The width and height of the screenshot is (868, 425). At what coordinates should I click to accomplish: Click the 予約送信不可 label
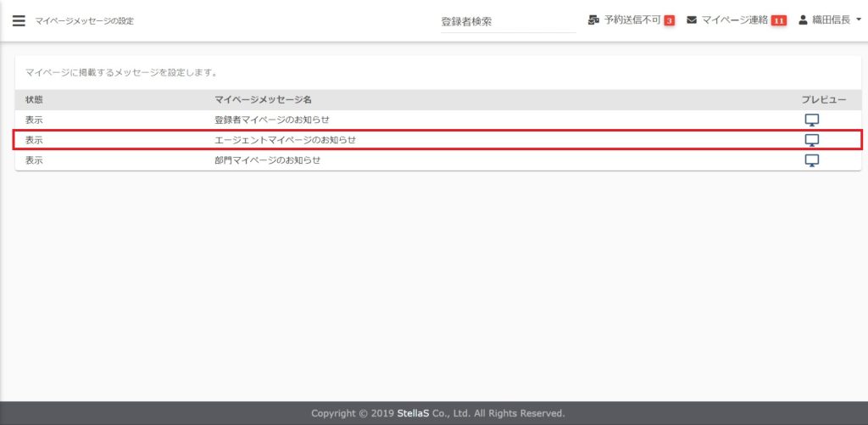(x=632, y=20)
